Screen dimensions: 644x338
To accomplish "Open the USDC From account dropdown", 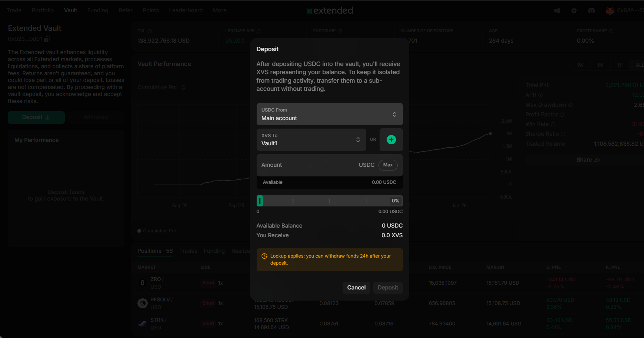I will pyautogui.click(x=329, y=114).
